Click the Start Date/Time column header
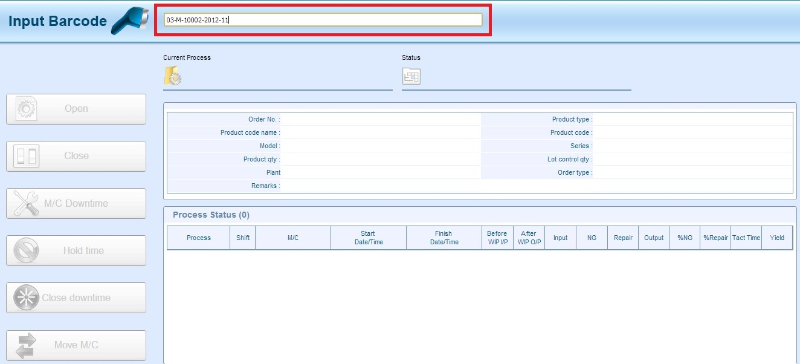Screen dimensions: 800x364 (x=368, y=238)
